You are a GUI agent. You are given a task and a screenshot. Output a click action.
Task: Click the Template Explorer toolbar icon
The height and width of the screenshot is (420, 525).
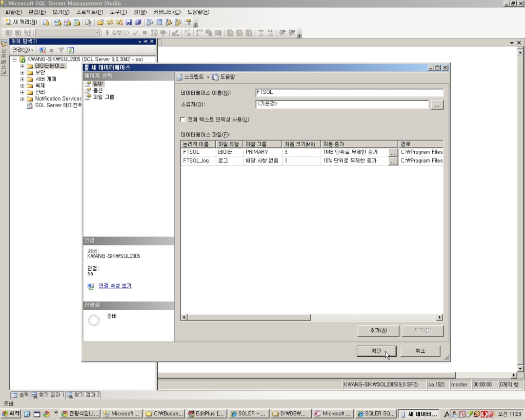(x=178, y=23)
